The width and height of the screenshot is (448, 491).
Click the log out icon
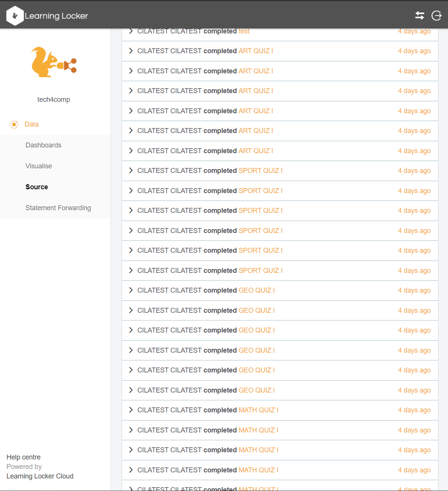click(437, 16)
